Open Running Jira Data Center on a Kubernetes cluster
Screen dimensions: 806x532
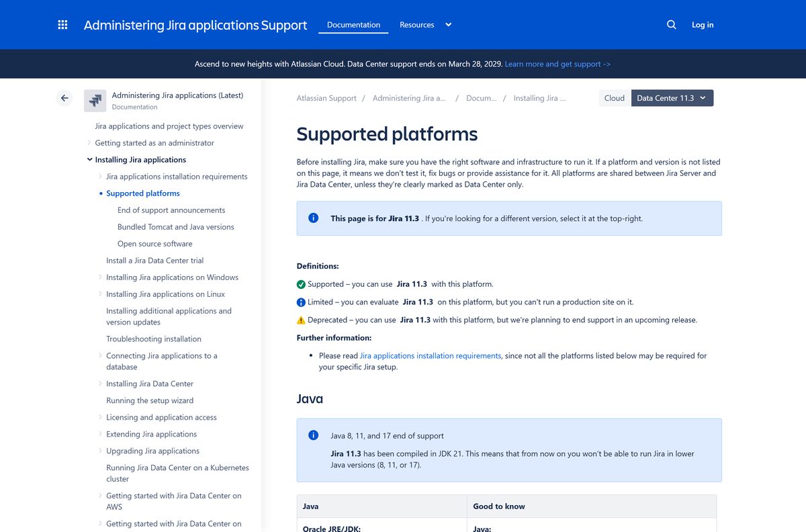pos(177,474)
